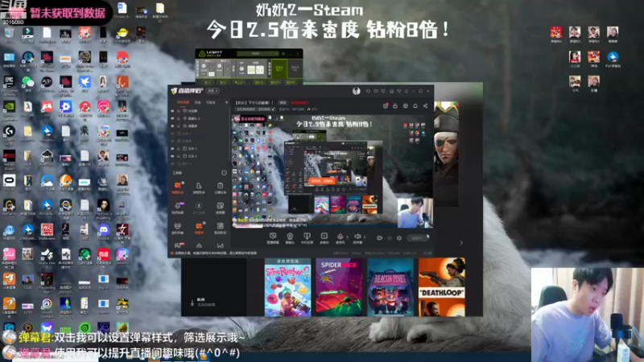The height and width of the screenshot is (362, 644).
Task: Click the 暂未获取到数据 overlay banner
Action: coord(67,13)
